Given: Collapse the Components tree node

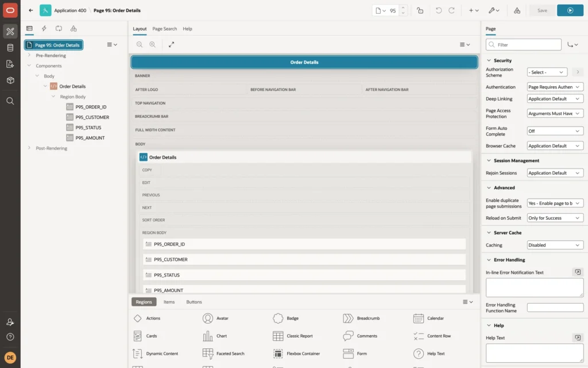Looking at the screenshot, I should pyautogui.click(x=29, y=66).
